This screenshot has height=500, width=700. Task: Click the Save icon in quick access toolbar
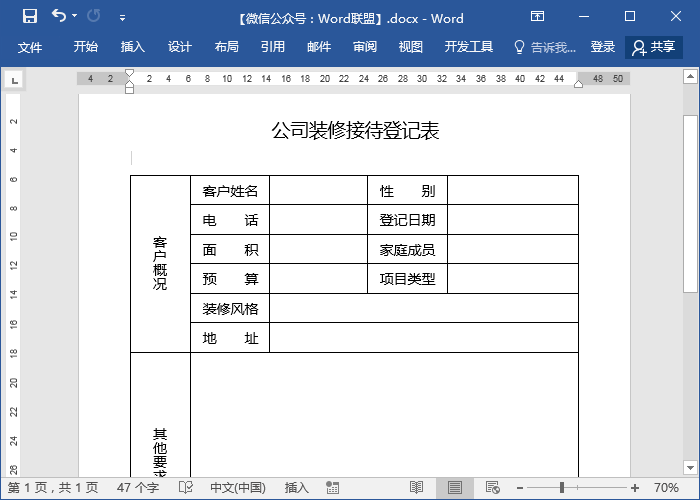[x=30, y=17]
